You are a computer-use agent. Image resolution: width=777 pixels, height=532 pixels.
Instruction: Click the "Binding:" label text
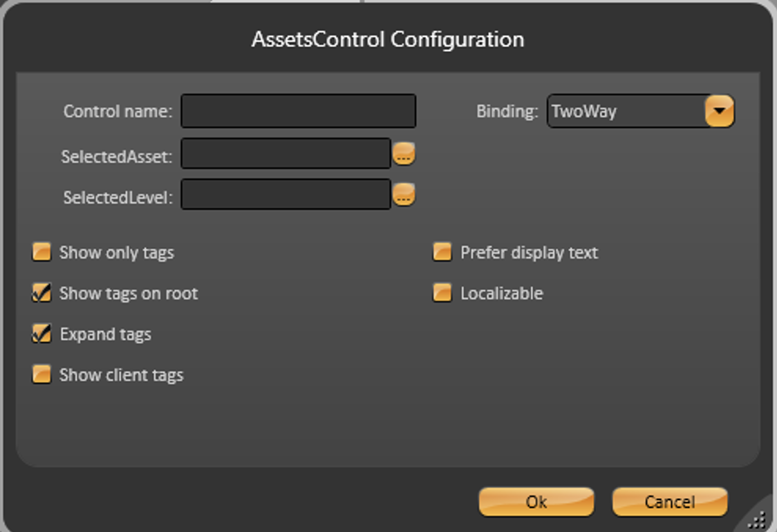507,111
